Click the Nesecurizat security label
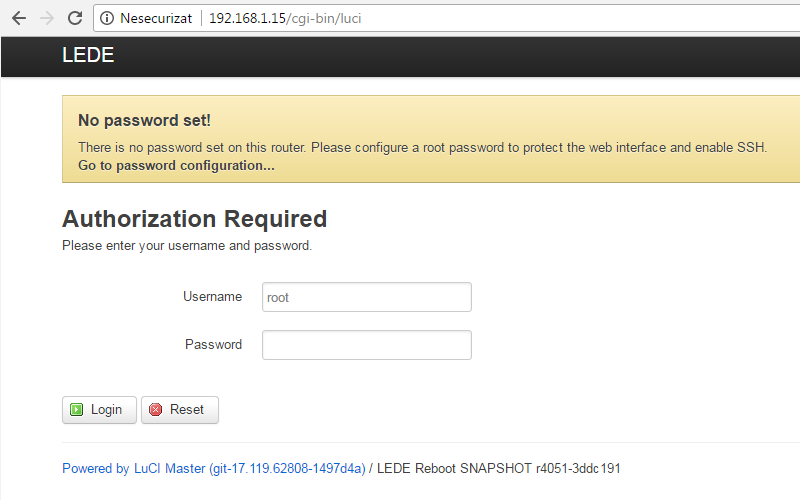The height and width of the screenshot is (500, 800). point(156,18)
